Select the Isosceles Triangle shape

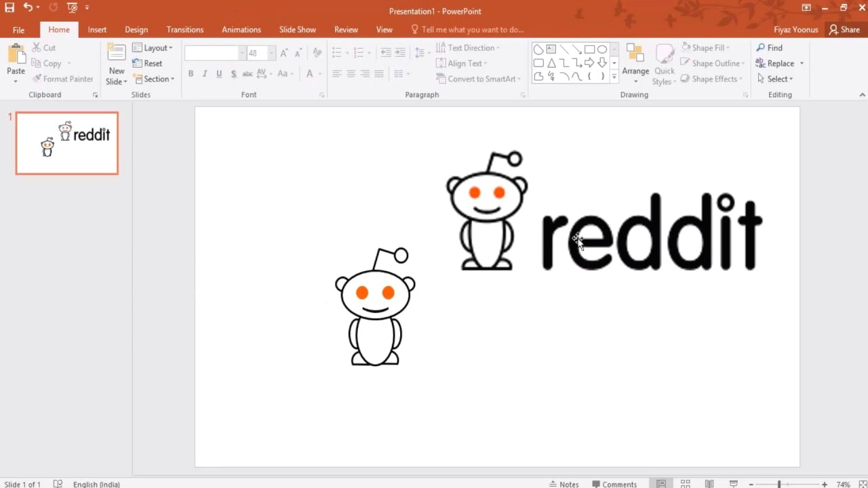(551, 63)
